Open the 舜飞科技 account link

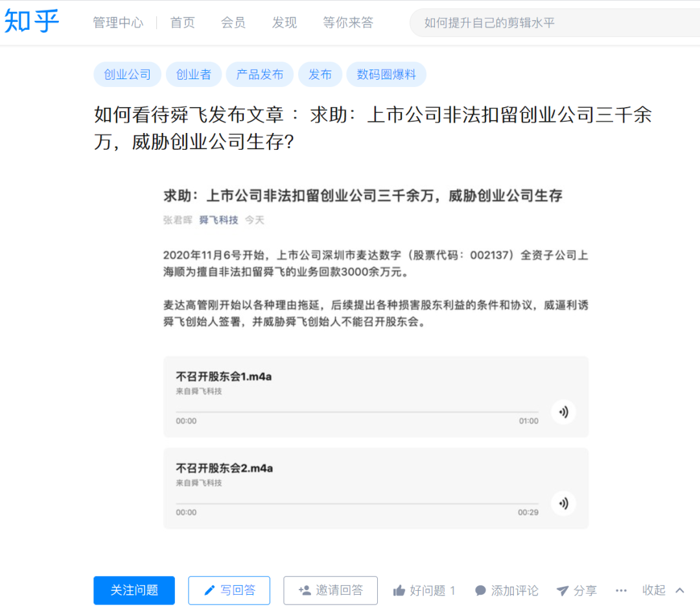pyautogui.click(x=218, y=220)
